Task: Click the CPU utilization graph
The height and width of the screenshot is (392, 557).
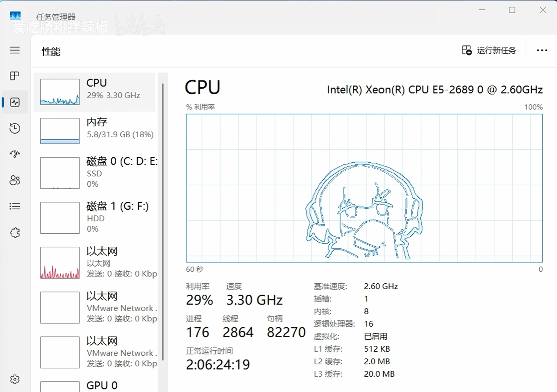Action: point(364,188)
